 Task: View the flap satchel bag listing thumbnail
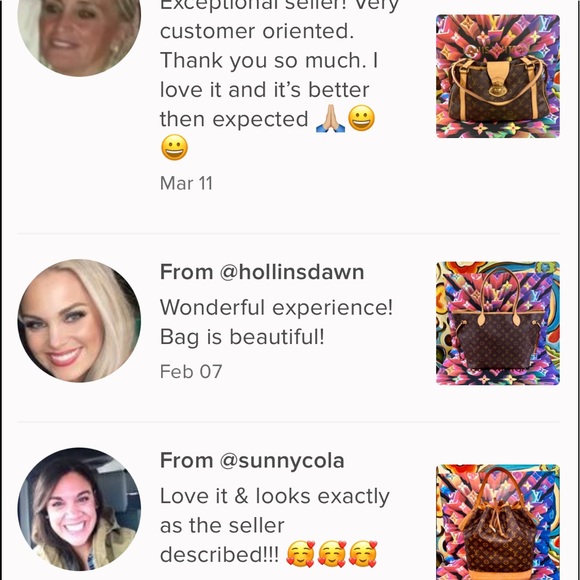498,76
